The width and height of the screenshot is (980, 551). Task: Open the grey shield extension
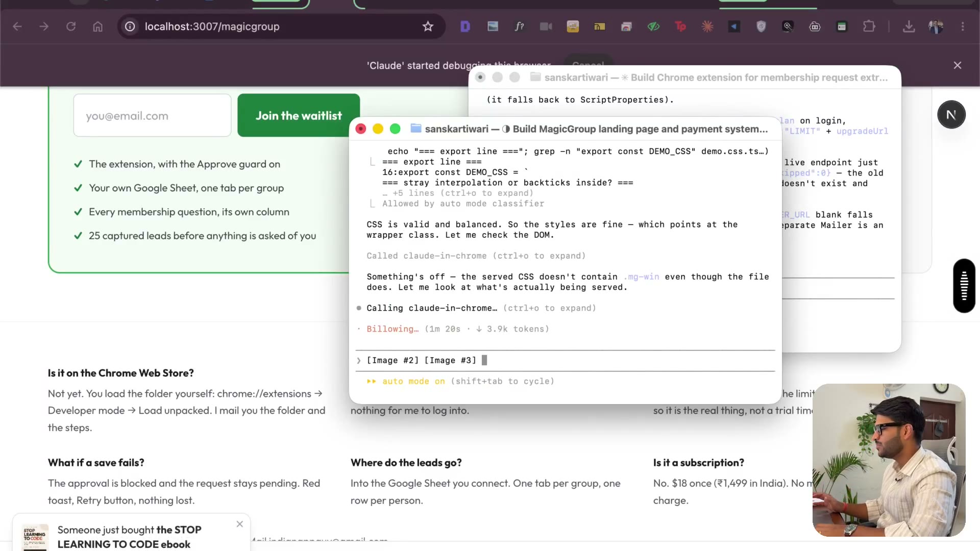click(761, 27)
